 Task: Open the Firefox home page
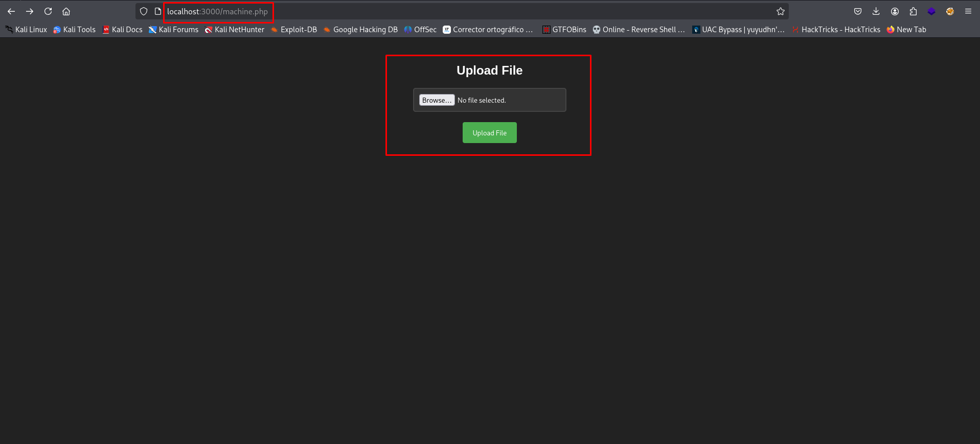click(x=66, y=11)
